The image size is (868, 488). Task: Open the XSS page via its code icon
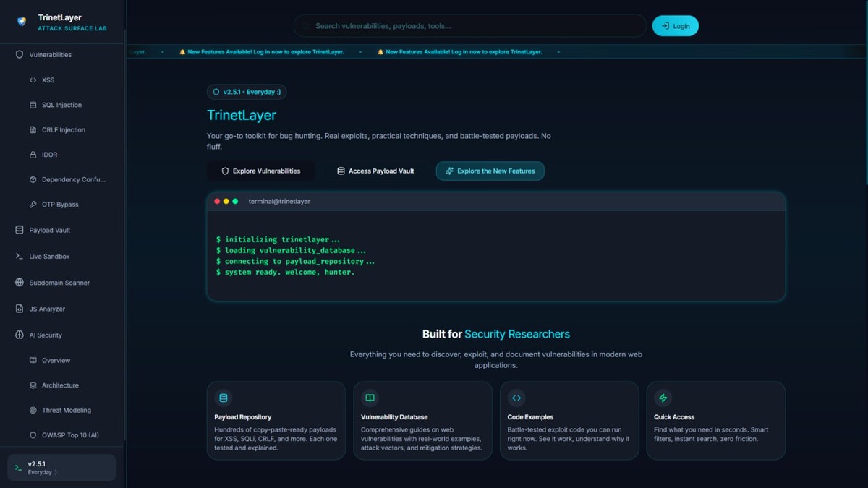tap(33, 80)
